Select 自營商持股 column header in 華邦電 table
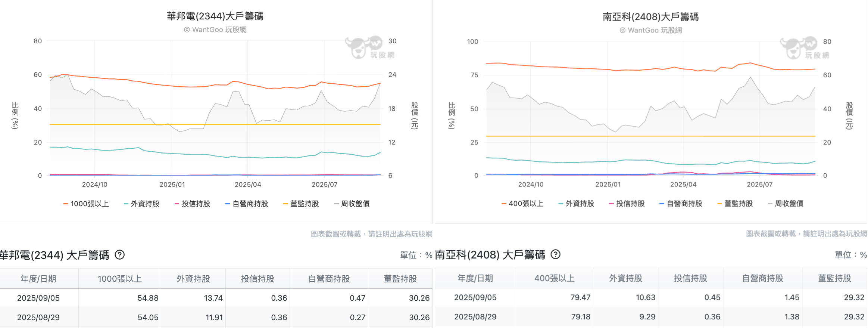 coord(329,279)
